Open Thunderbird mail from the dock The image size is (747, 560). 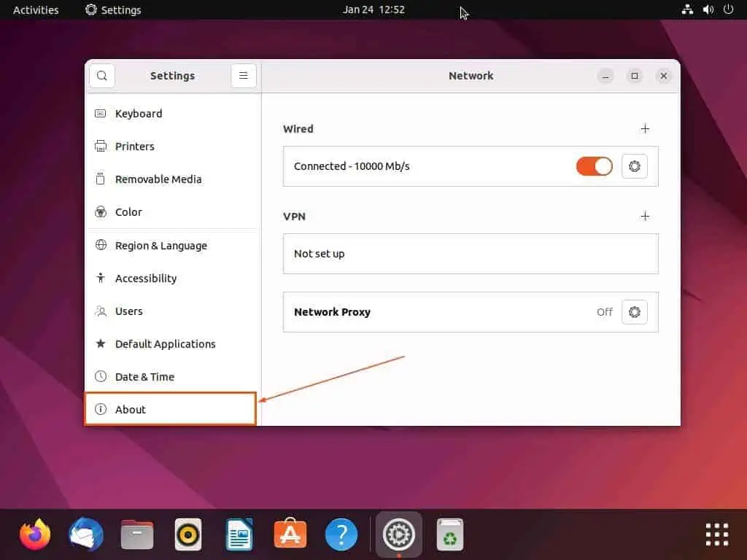[x=86, y=535]
